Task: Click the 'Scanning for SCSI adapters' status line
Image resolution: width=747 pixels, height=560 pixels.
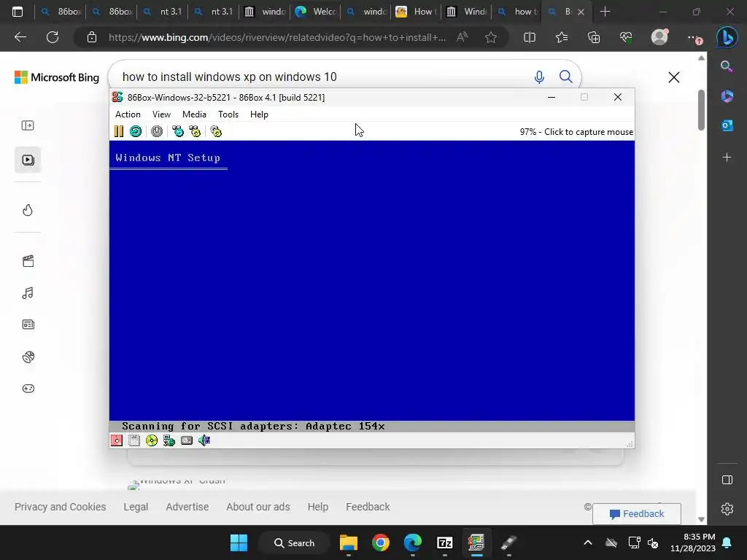Action: click(x=253, y=426)
